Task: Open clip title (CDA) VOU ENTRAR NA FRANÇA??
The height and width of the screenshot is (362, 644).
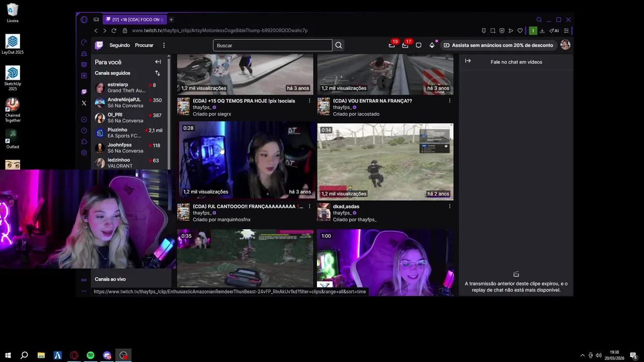Action: [x=372, y=101]
